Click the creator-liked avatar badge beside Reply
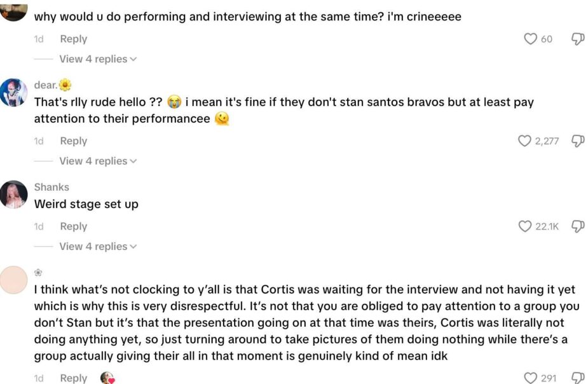Image resolution: width=588 pixels, height=384 pixels. click(x=107, y=378)
